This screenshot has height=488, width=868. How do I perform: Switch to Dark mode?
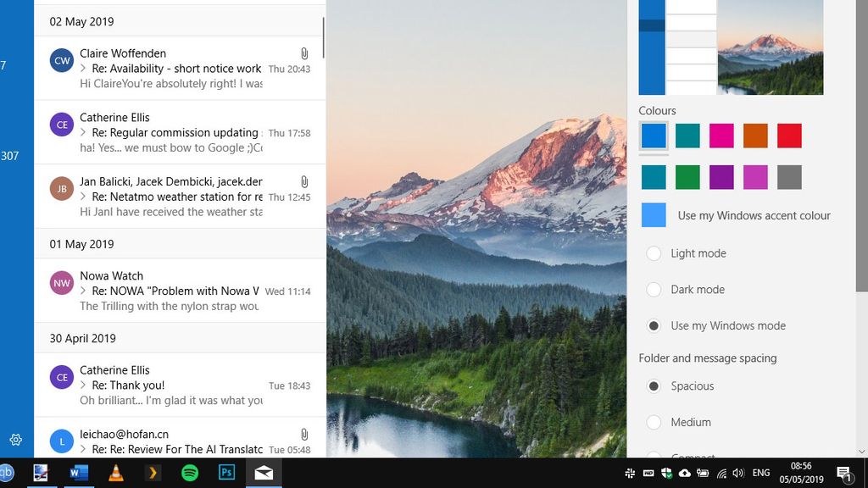pyautogui.click(x=654, y=289)
